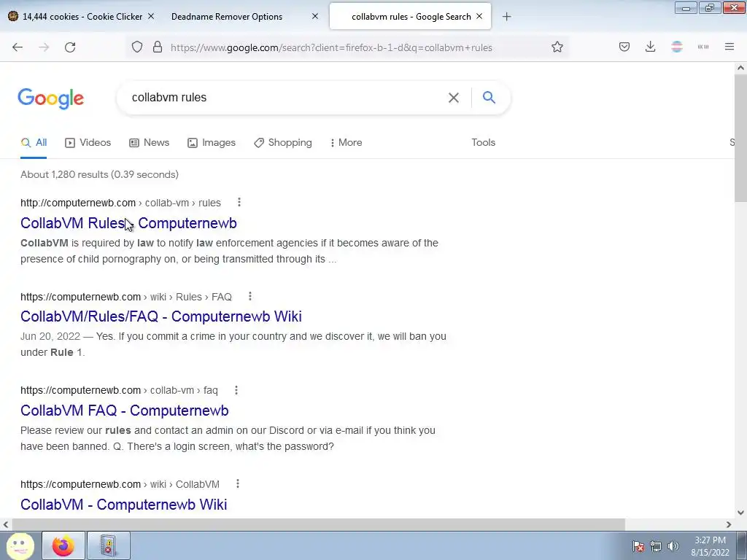This screenshot has height=560, width=747.
Task: Close the Cookie Clicker tab
Action: 151,17
